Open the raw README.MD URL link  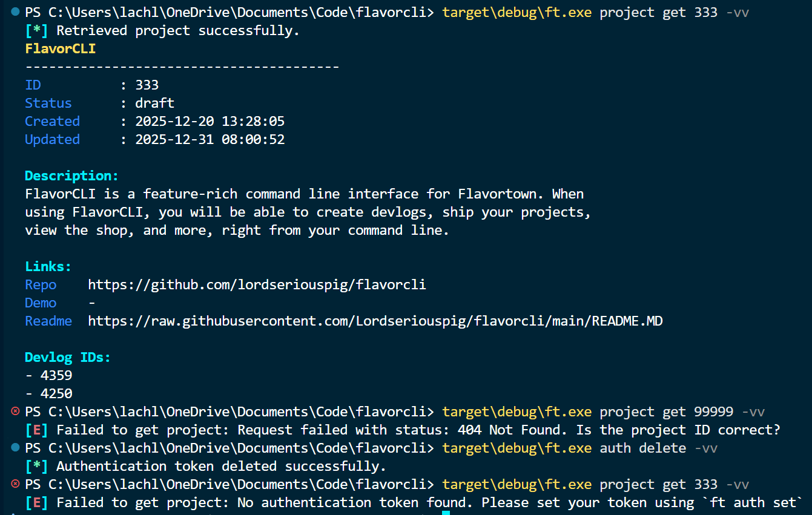375,321
